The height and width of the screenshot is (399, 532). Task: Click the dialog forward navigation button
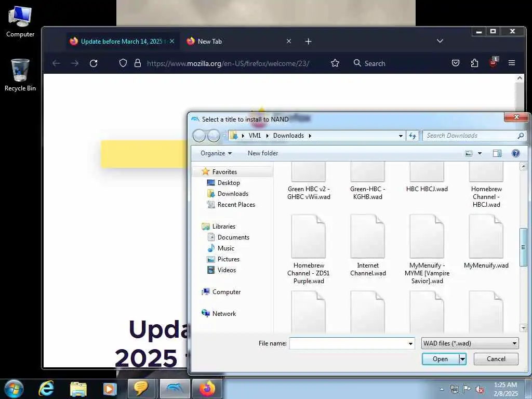214,136
